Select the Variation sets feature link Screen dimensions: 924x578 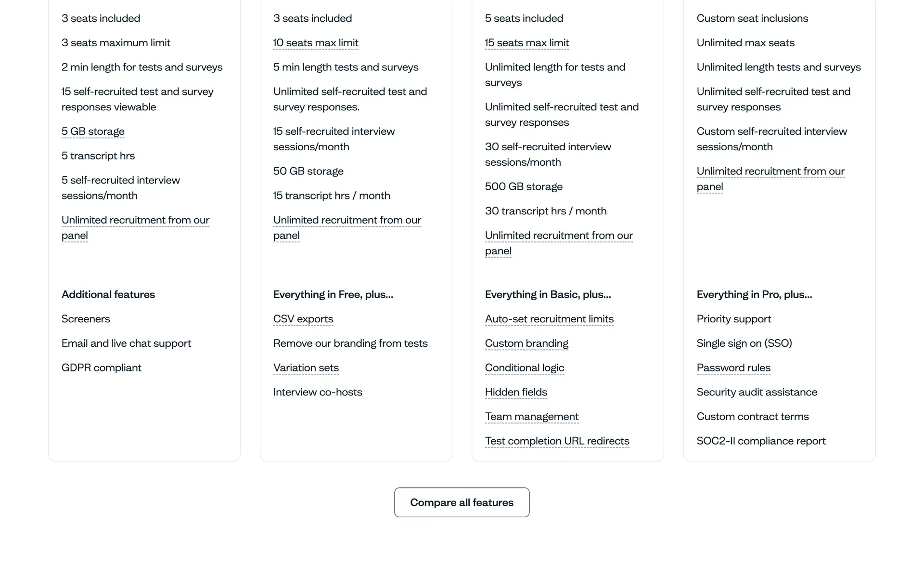(306, 368)
